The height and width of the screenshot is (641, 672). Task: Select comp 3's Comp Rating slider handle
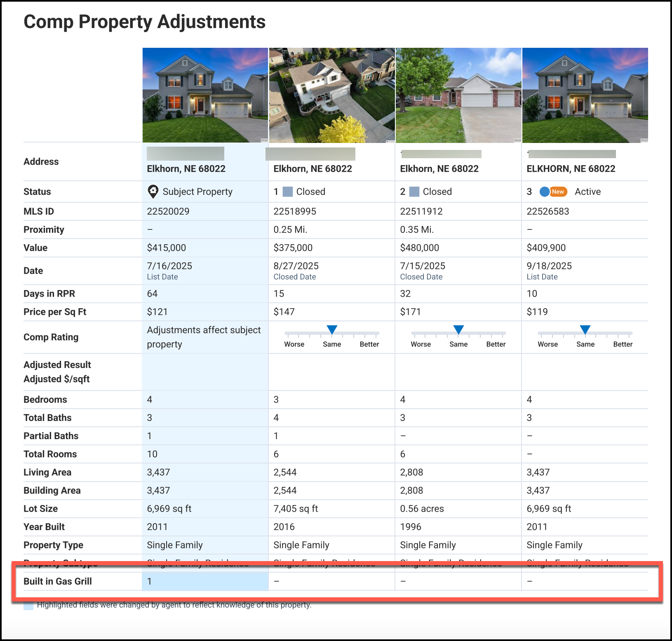pos(585,330)
